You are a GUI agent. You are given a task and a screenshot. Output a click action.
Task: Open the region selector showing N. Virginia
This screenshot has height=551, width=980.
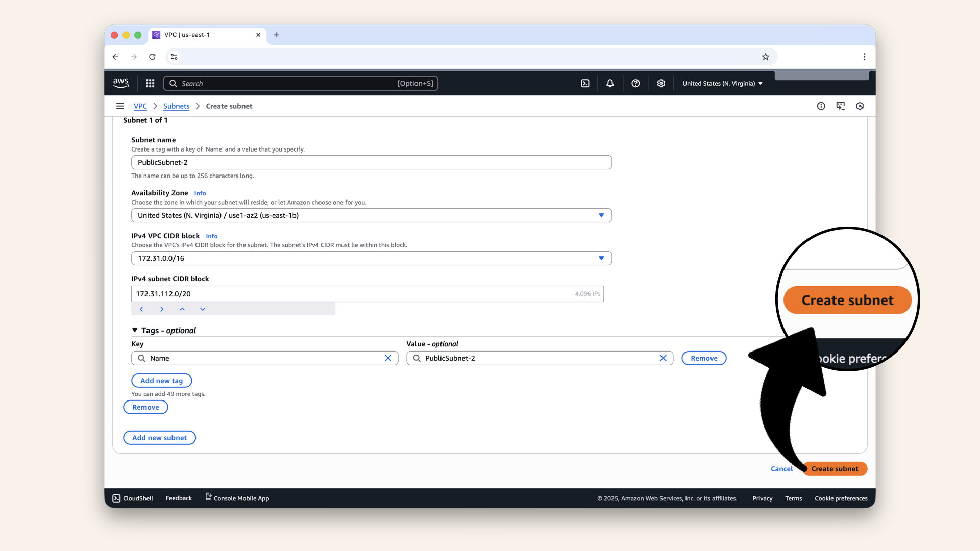(722, 83)
